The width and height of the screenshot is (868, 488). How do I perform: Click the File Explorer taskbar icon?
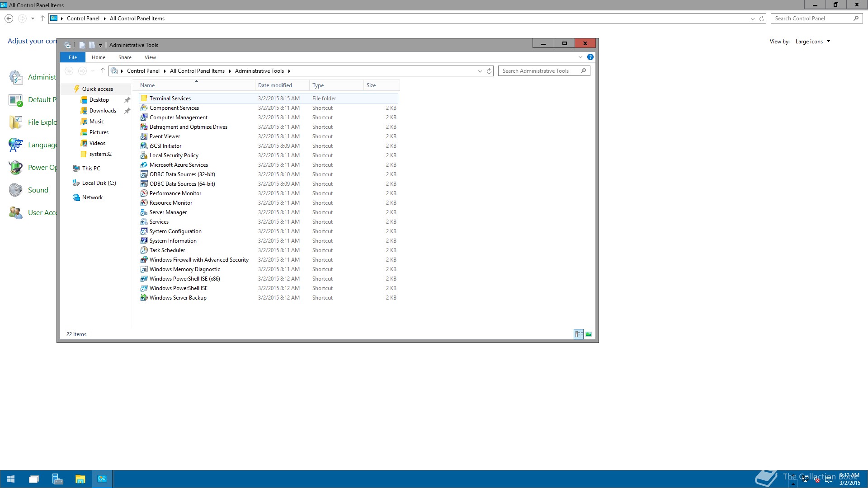click(80, 479)
